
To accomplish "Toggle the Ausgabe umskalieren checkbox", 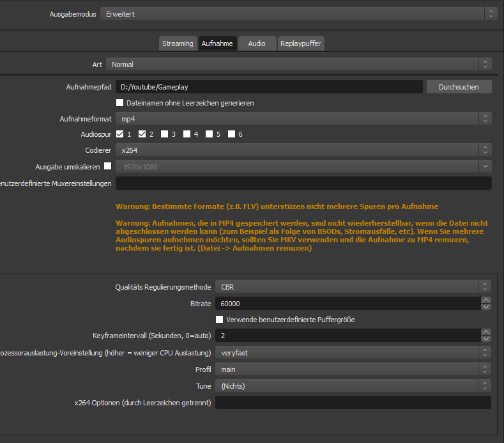I will click(x=108, y=166).
